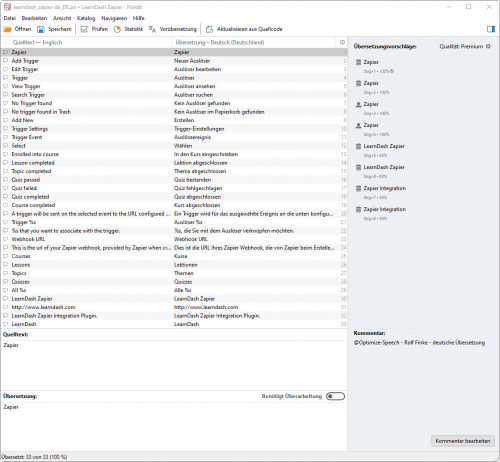
Task: Select the 'No Trigger found' row
Action: click(174, 103)
